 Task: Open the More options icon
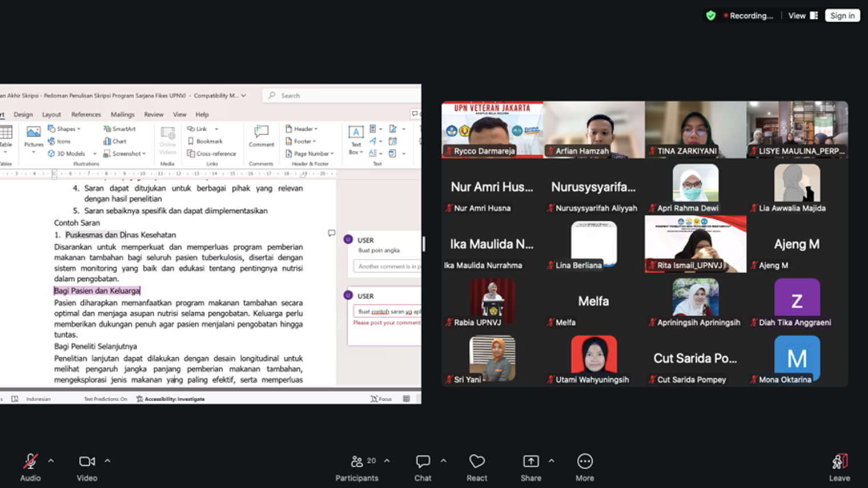(x=584, y=461)
